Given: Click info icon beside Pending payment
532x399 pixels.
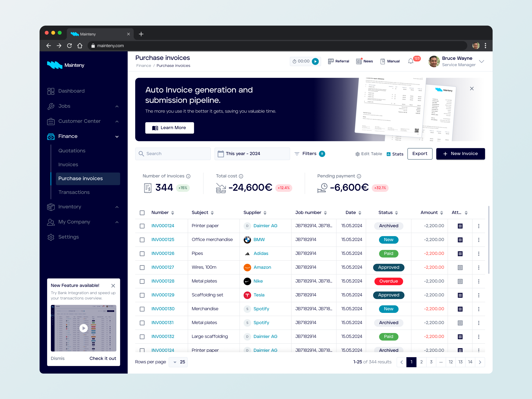Looking at the screenshot, I should coord(359,176).
